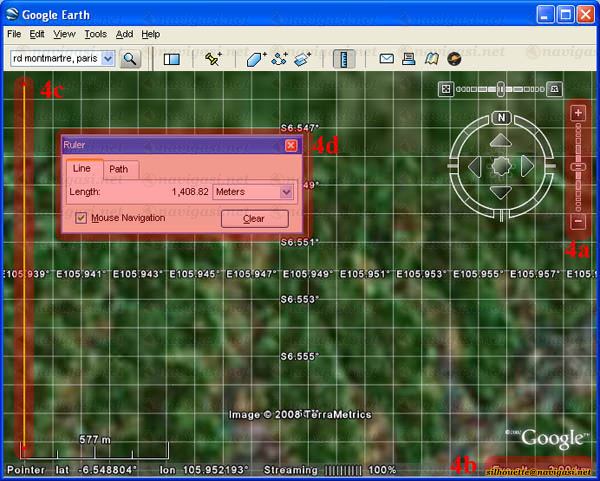Expand the search box dropdown arrow
The width and height of the screenshot is (600, 481).
[x=108, y=59]
